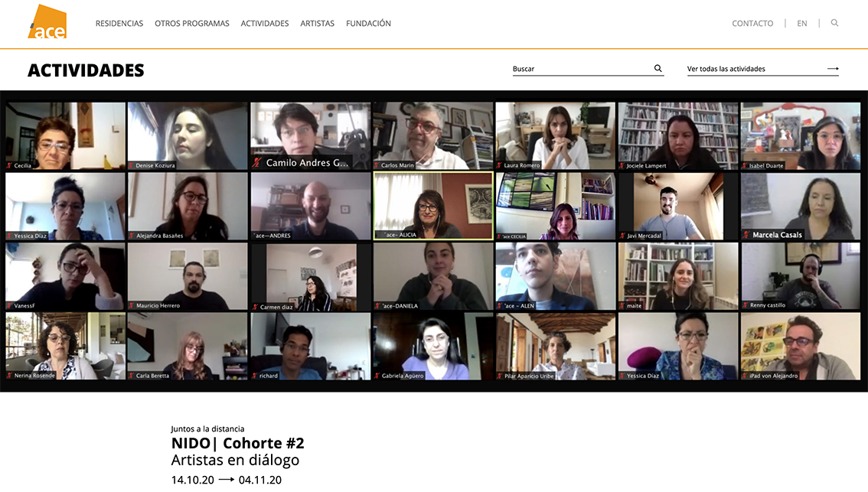868x492 pixels.
Task: Open the Fundación menu item
Action: [368, 24]
